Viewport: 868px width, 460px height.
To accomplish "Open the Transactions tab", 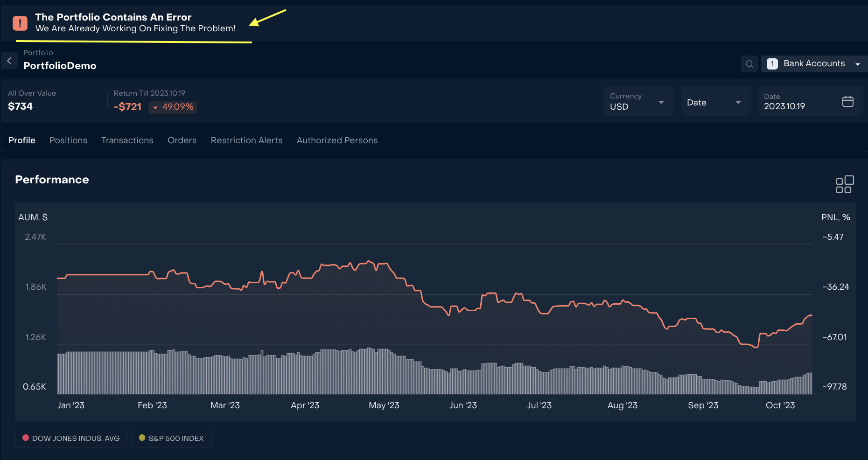I will (x=127, y=140).
